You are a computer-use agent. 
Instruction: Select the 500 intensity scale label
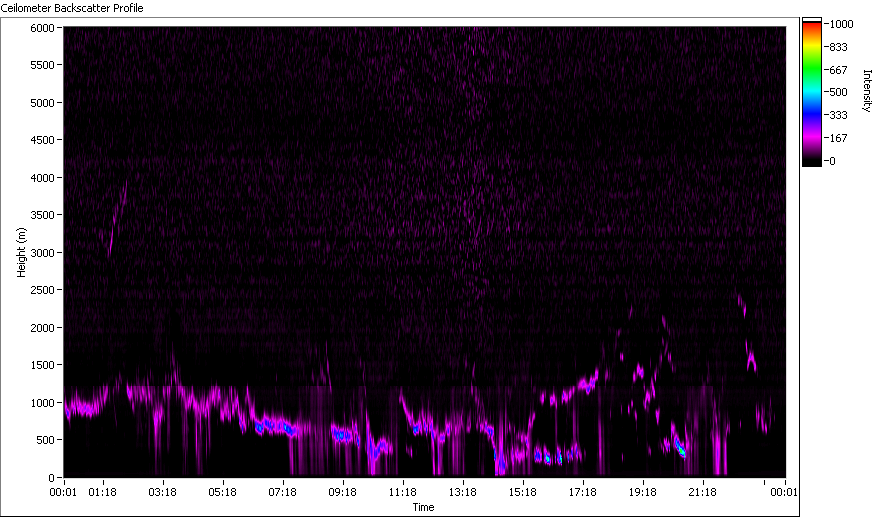coord(839,92)
